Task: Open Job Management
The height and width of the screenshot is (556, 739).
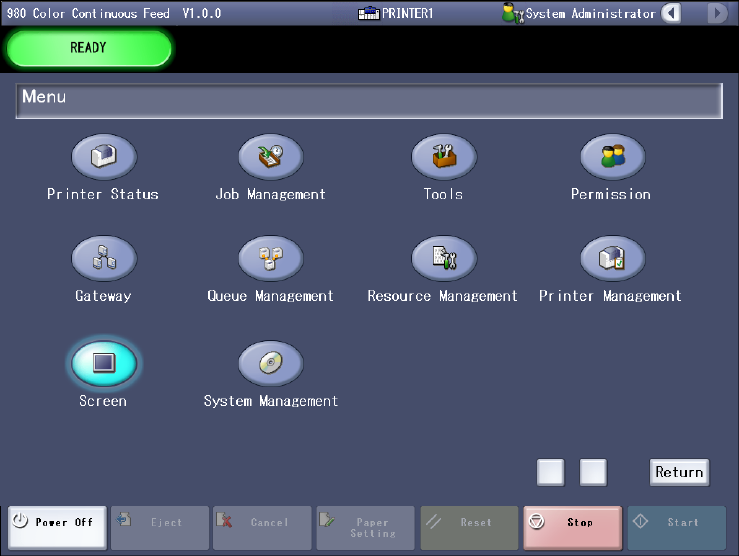Action: click(271, 157)
